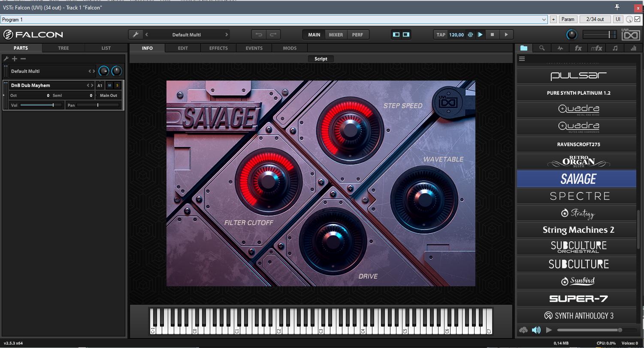
Task: Switch to the EFFECTS tab
Action: point(218,48)
